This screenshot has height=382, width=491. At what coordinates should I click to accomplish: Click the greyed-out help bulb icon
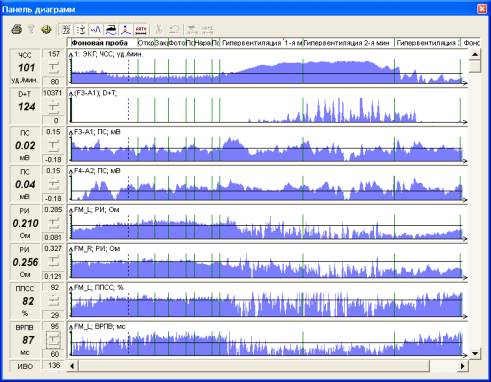(31, 30)
